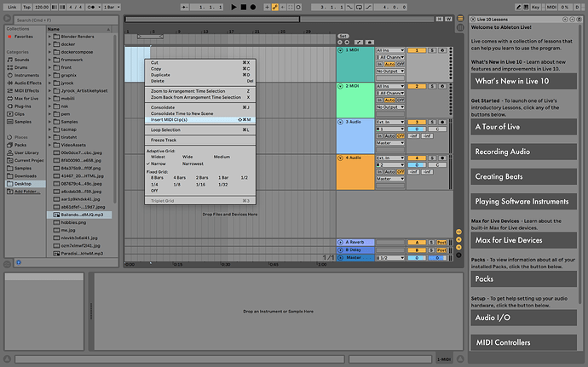Lock envelopes icon beside Set button

tap(369, 43)
